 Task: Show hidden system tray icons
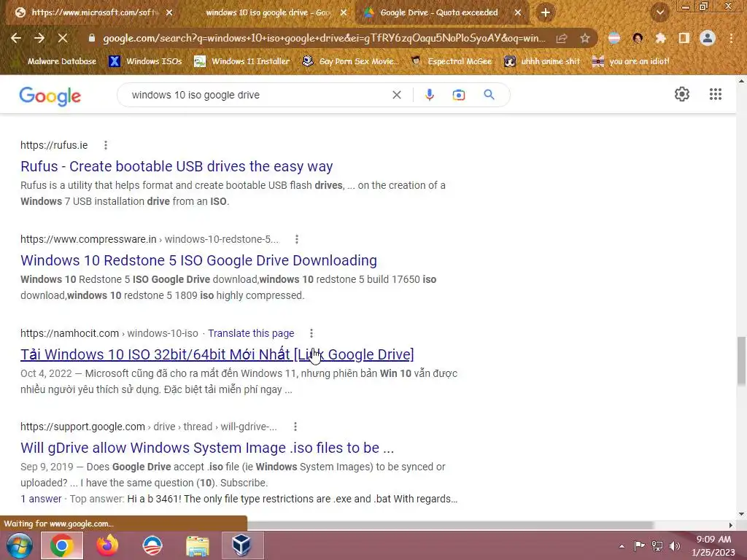point(622,545)
